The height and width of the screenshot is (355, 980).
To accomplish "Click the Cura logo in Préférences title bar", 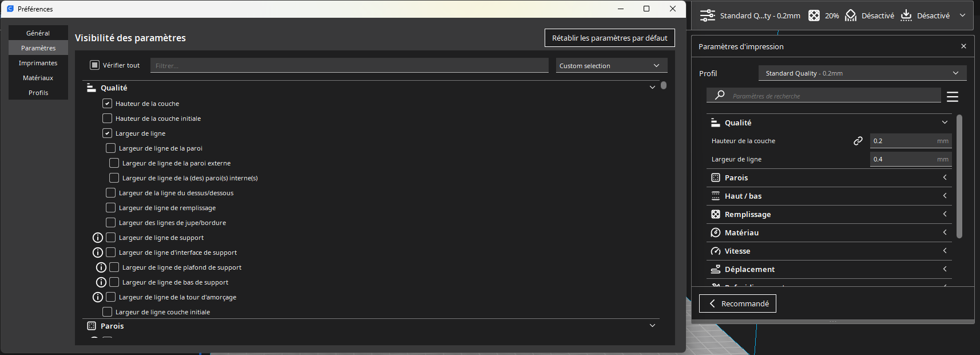I will pos(10,9).
